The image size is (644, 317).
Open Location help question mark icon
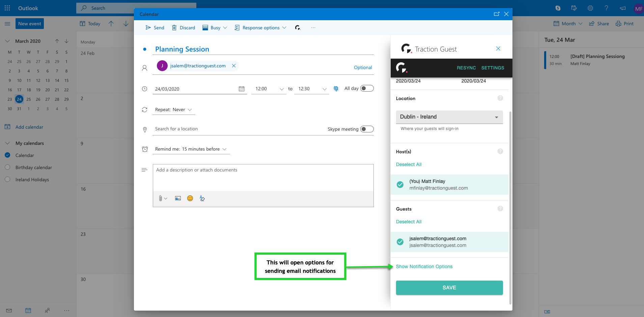click(x=500, y=98)
